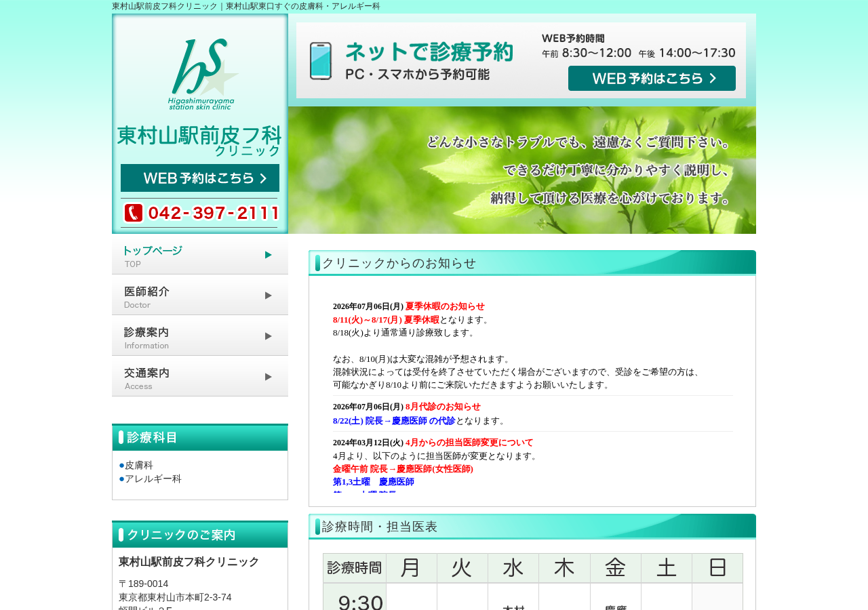Click 土 column header in schedule
This screenshot has width=868, height=610.
click(x=667, y=568)
